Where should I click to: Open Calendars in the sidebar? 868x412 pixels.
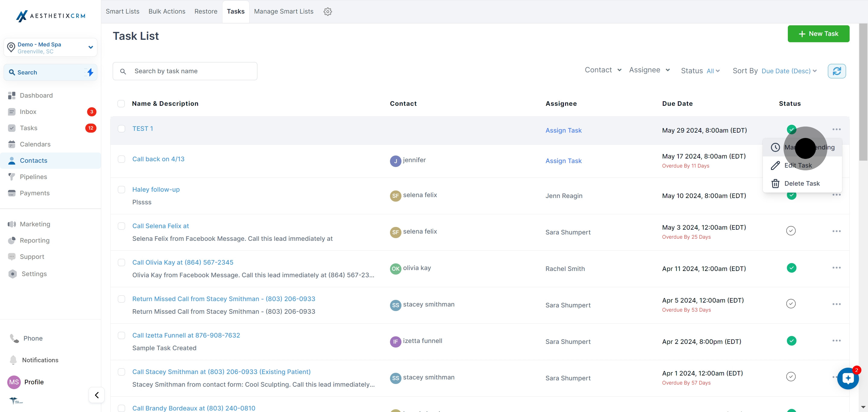coord(35,144)
